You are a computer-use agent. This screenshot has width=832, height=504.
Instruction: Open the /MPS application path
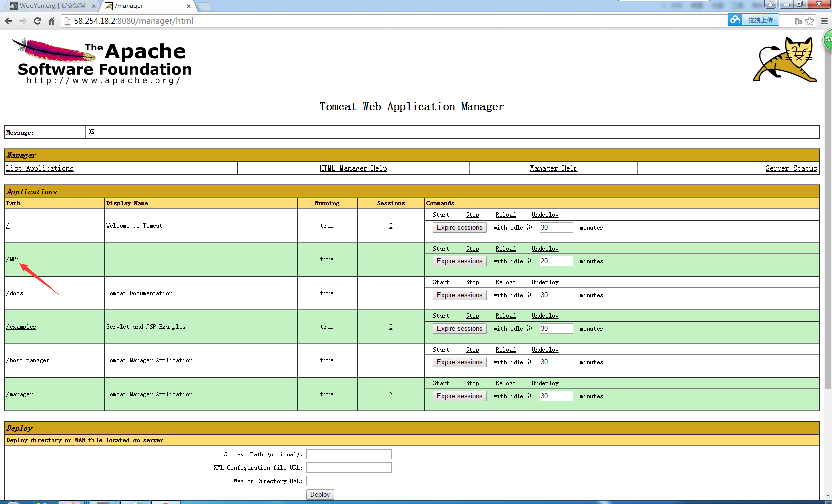click(x=13, y=259)
